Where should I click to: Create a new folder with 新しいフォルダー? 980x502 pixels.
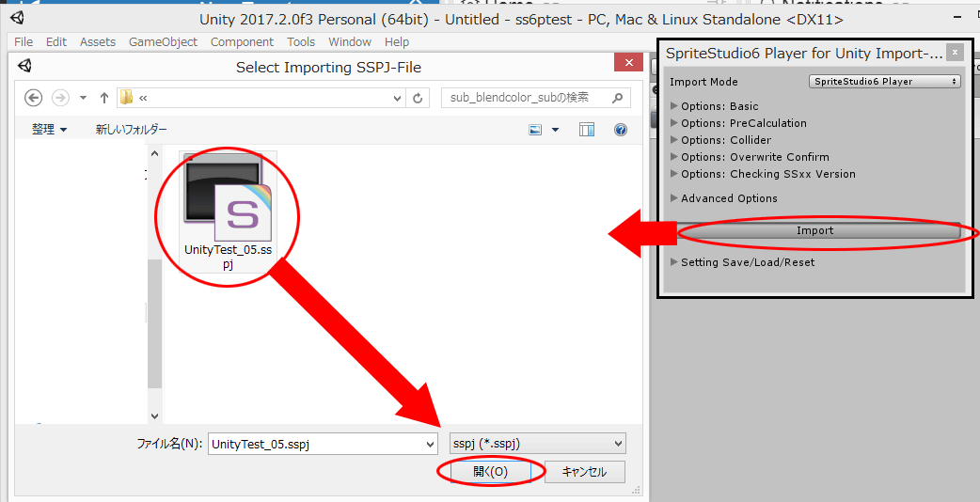(x=132, y=129)
